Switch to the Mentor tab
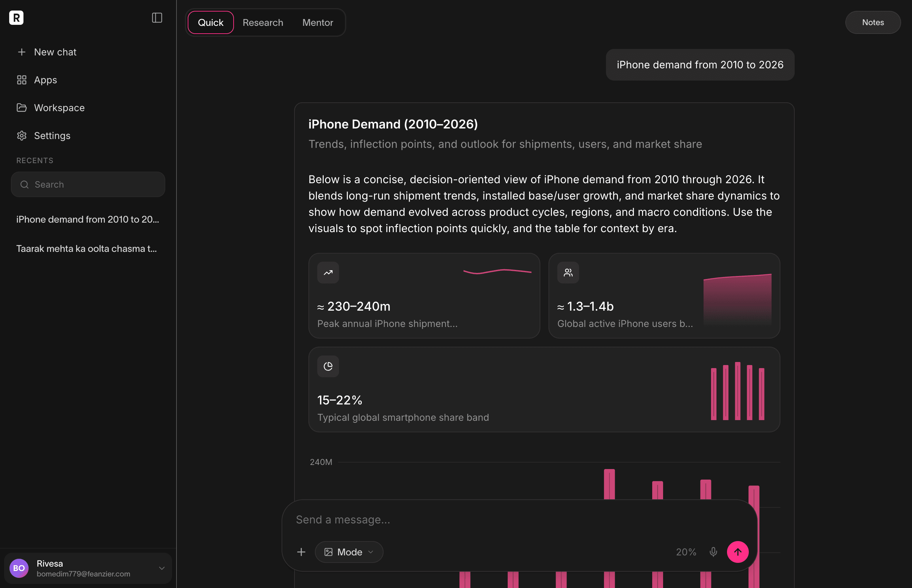The height and width of the screenshot is (588, 912). (317, 22)
